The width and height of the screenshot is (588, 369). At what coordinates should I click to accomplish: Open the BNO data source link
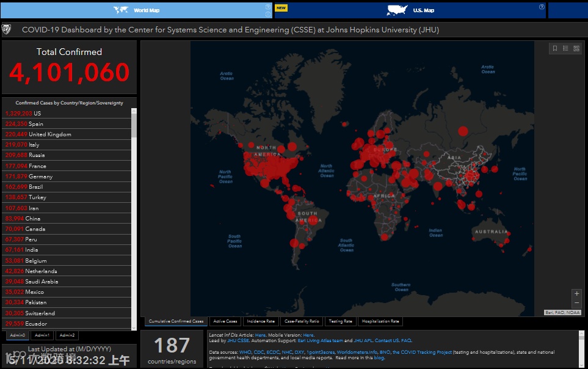point(385,352)
